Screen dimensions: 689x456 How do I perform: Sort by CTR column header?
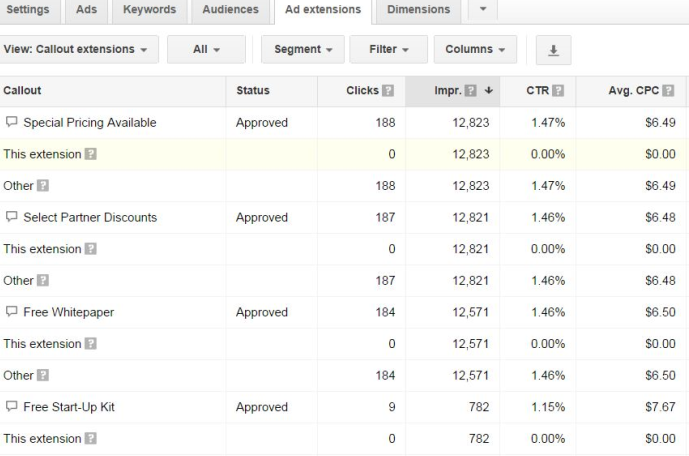click(537, 90)
